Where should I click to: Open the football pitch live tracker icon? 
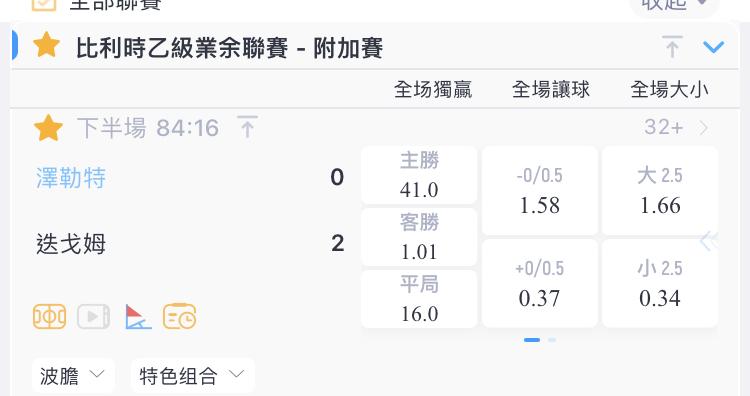coord(49,317)
